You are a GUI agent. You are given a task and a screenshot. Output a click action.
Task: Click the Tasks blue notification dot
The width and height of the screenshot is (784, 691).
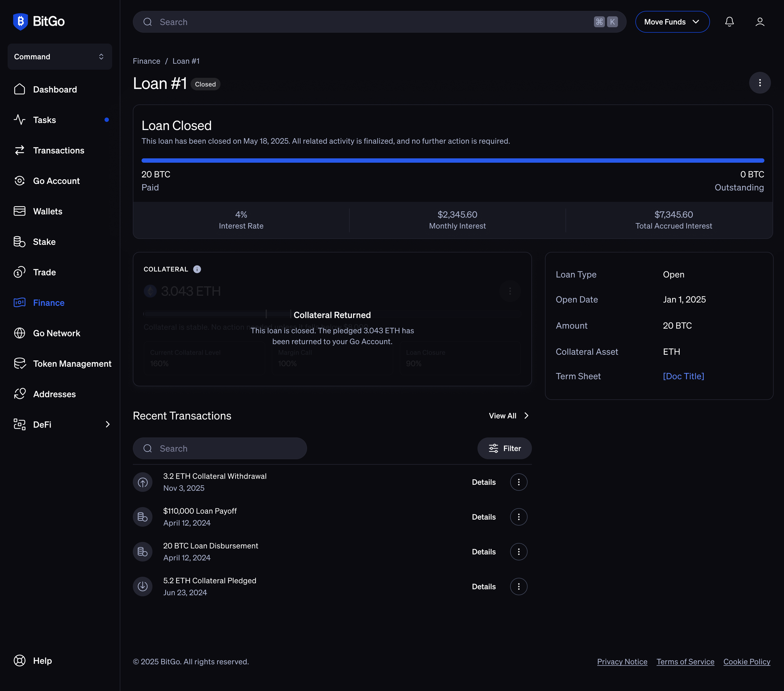107,120
